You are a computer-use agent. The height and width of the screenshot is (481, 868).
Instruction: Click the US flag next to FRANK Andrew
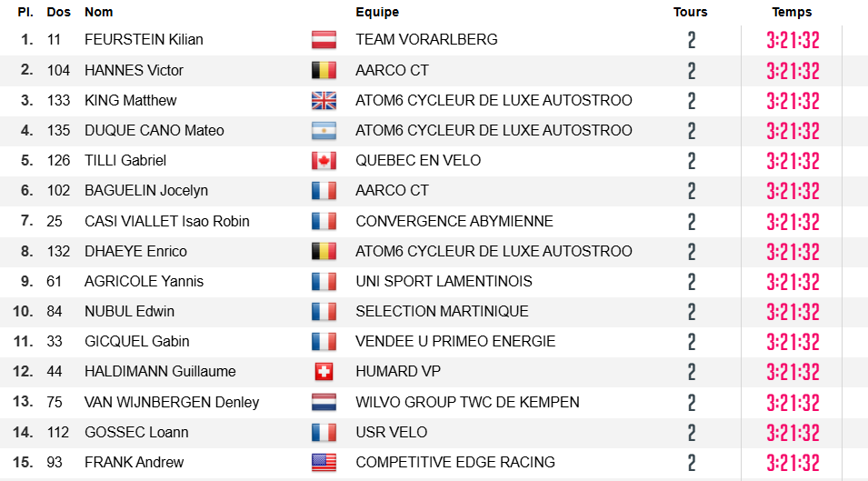click(324, 462)
